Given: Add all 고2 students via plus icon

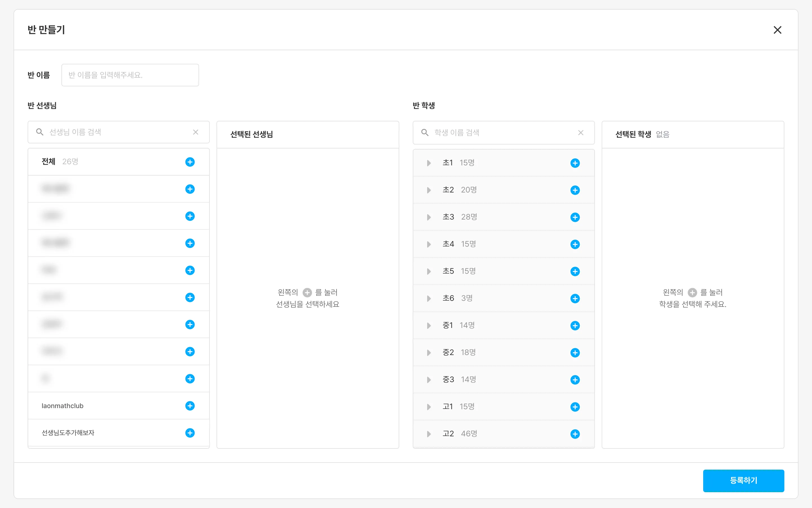Looking at the screenshot, I should point(575,434).
